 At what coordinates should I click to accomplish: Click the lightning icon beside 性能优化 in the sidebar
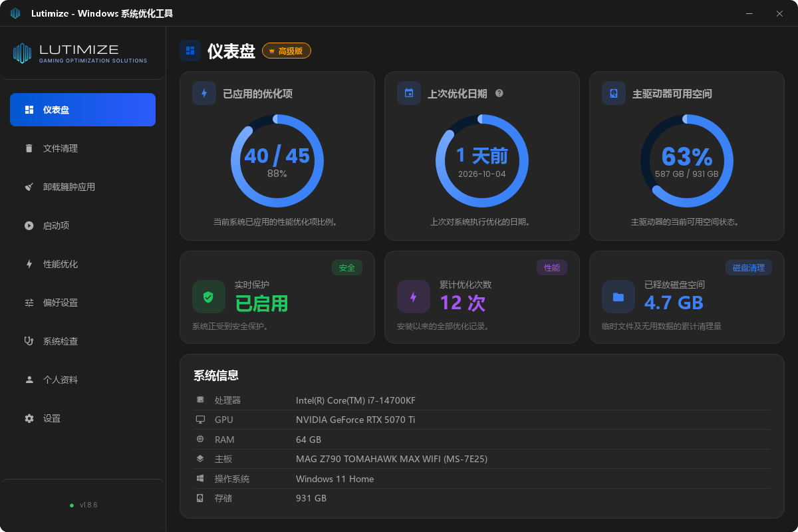29,264
